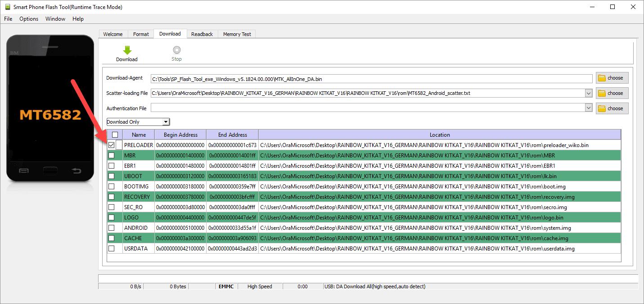Click the lk.bin location cell
Screen dimensions: 644x304
[440, 176]
